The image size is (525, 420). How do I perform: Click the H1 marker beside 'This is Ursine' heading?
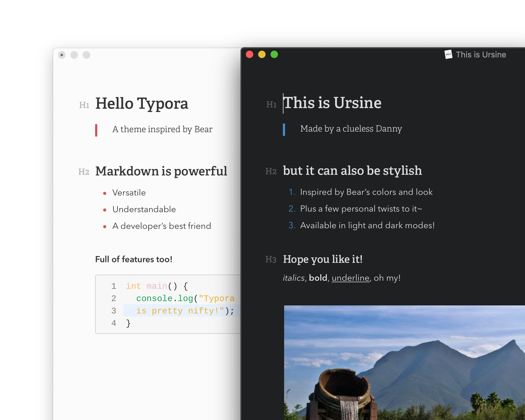coord(271,105)
